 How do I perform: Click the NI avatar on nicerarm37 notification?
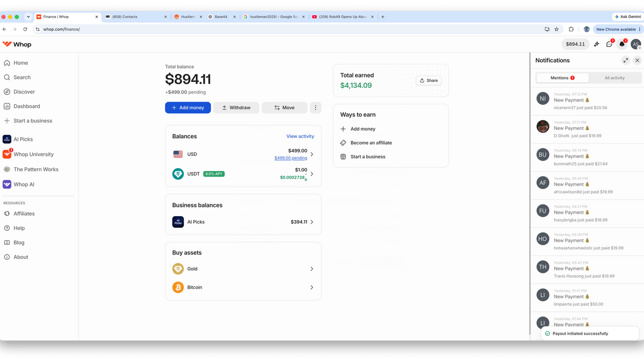542,99
